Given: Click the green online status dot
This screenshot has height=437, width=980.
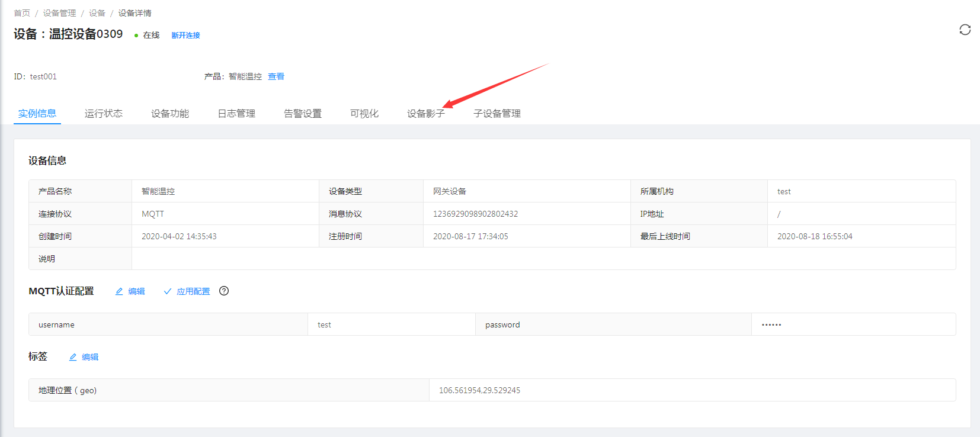Looking at the screenshot, I should [136, 36].
